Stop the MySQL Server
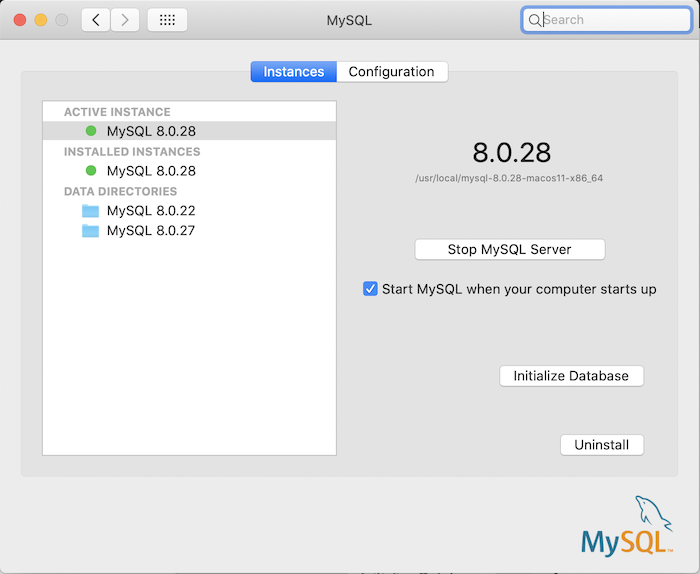The image size is (700, 574). [x=510, y=250]
